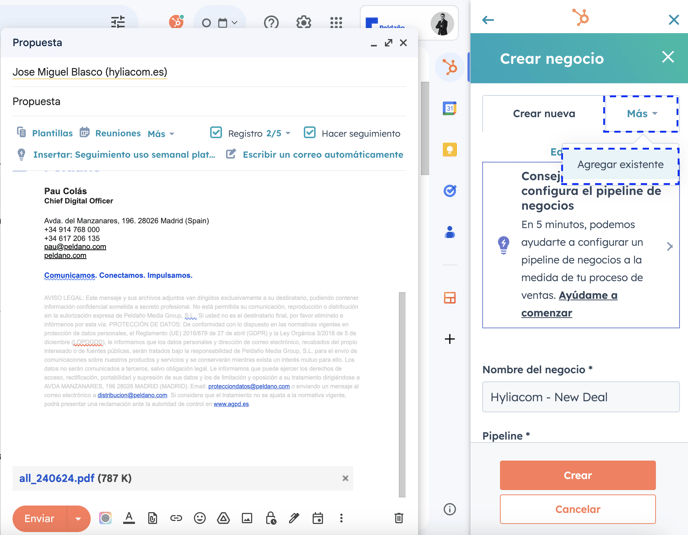Choose Agregar existente menu option

click(x=620, y=165)
